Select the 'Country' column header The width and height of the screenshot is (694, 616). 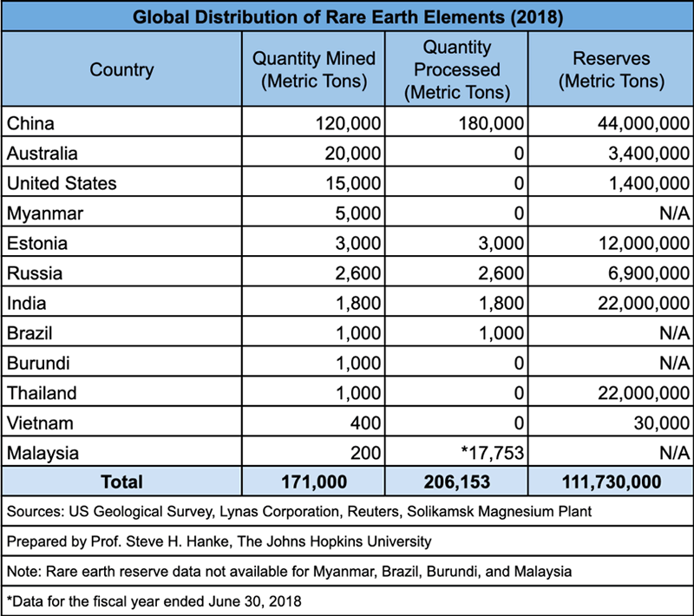coord(121,69)
